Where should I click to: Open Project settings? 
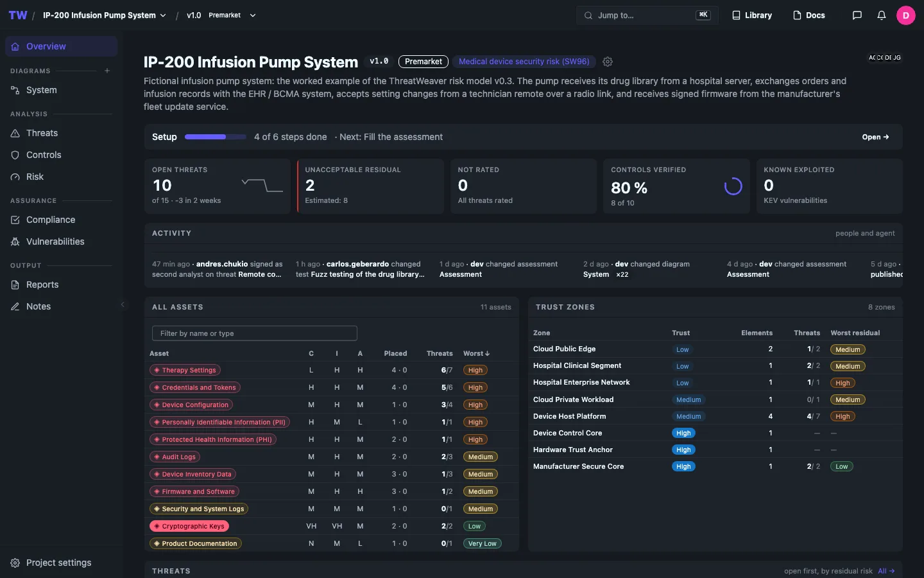(61, 563)
